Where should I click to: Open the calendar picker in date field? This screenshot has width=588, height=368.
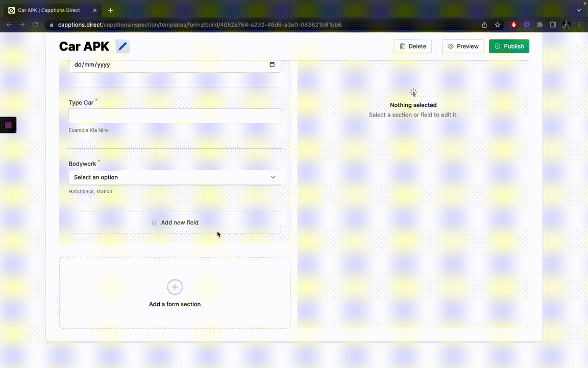point(272,64)
